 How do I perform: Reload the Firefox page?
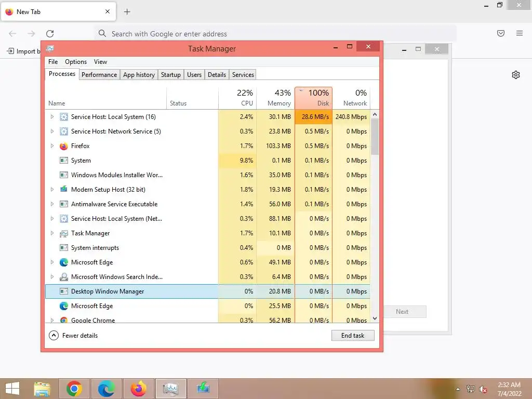click(50, 34)
